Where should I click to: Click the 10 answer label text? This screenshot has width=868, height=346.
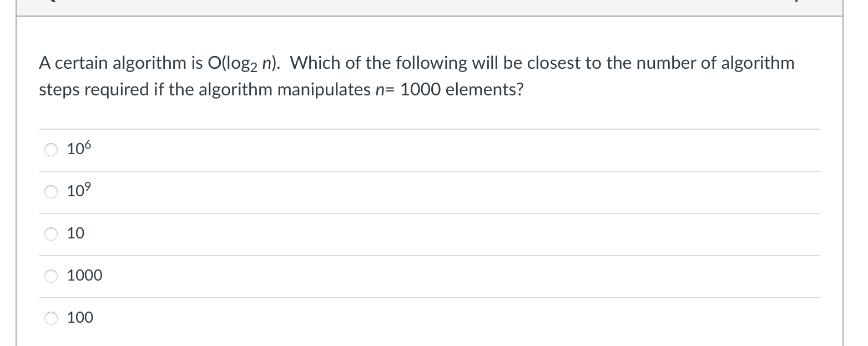[x=75, y=233]
